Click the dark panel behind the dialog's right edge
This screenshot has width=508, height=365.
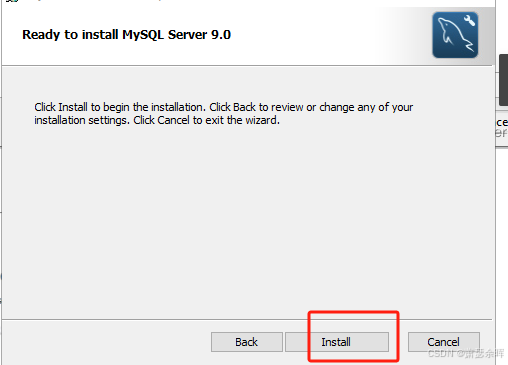503,80
